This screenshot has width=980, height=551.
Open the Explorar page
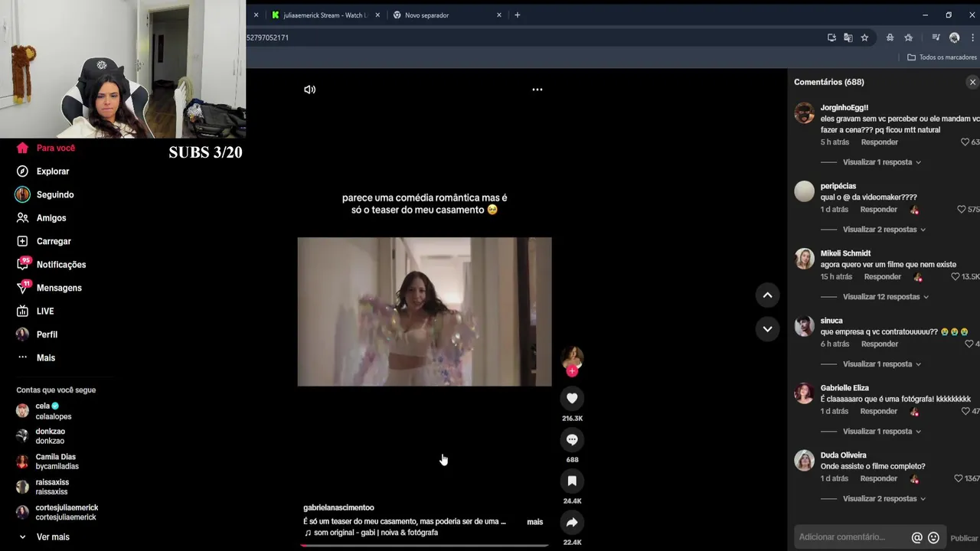(x=44, y=171)
